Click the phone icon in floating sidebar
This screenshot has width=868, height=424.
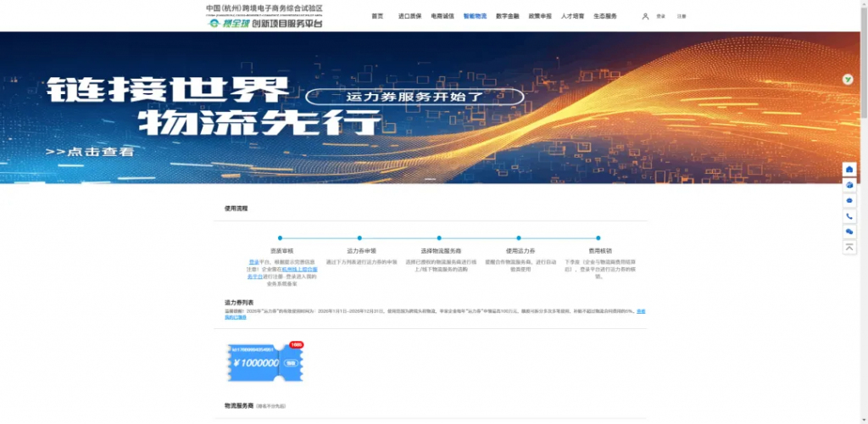(849, 216)
